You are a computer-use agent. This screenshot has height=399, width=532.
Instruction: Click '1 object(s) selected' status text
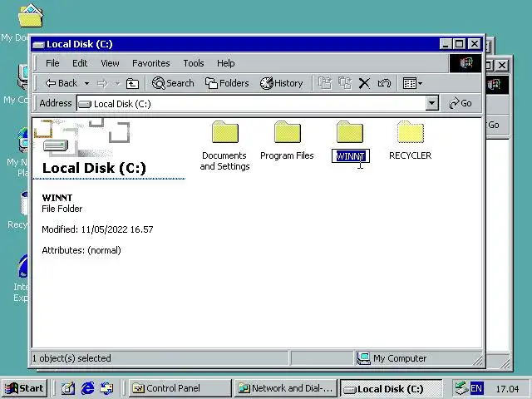(x=71, y=358)
